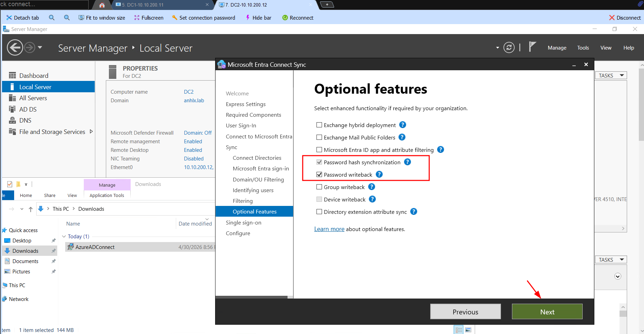Click scrollbar thumb beside lower TASKS panel

click(623, 314)
